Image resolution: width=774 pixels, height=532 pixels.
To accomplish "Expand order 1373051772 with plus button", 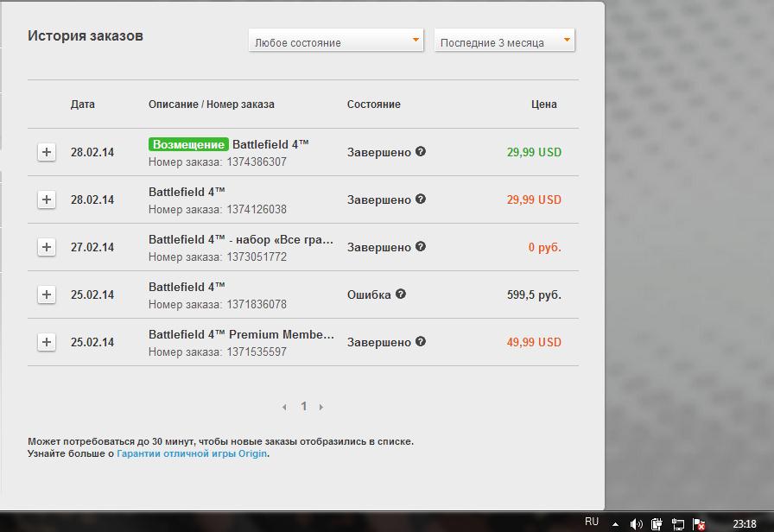I will point(47,247).
